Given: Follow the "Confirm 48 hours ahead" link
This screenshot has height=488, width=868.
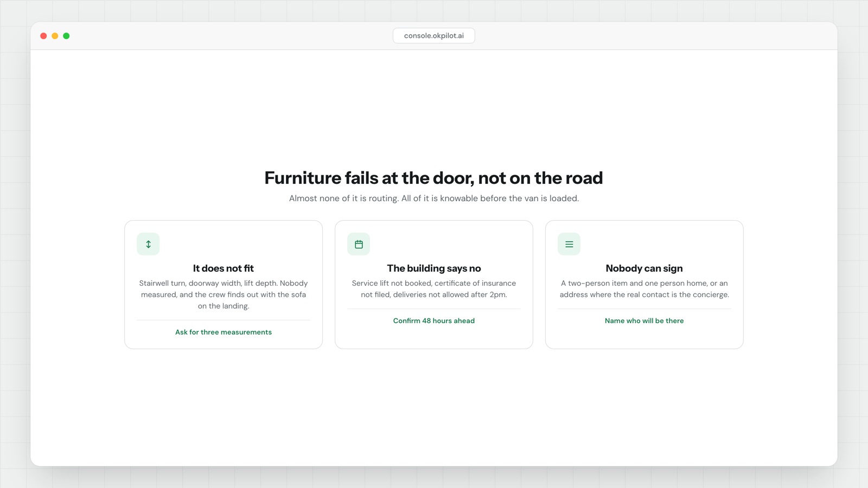Looking at the screenshot, I should coord(434,320).
